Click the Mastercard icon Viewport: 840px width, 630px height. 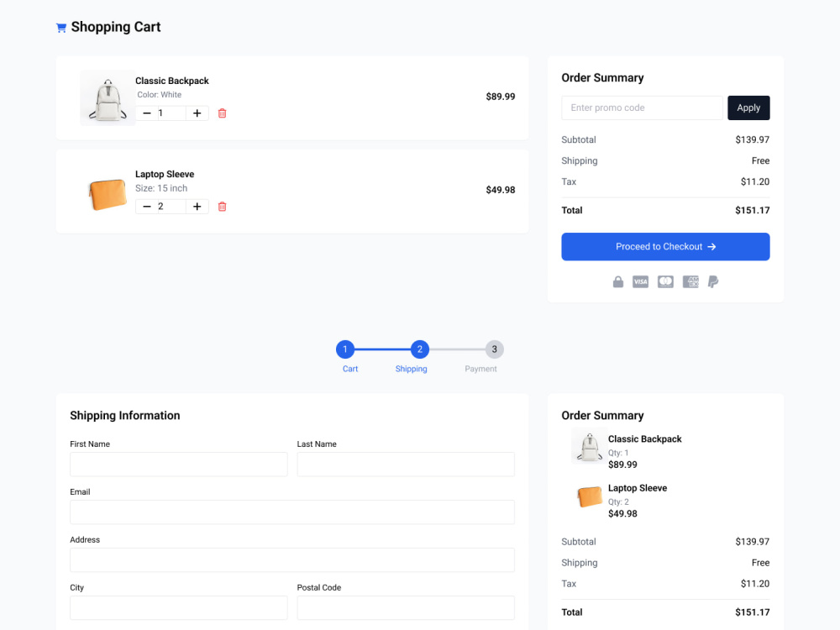pos(665,281)
